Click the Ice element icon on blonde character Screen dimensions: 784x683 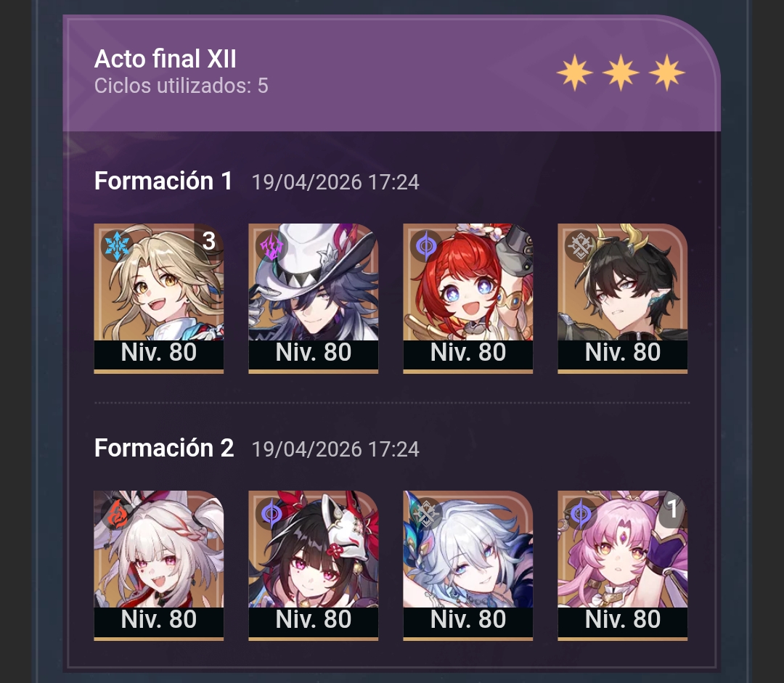coord(116,245)
